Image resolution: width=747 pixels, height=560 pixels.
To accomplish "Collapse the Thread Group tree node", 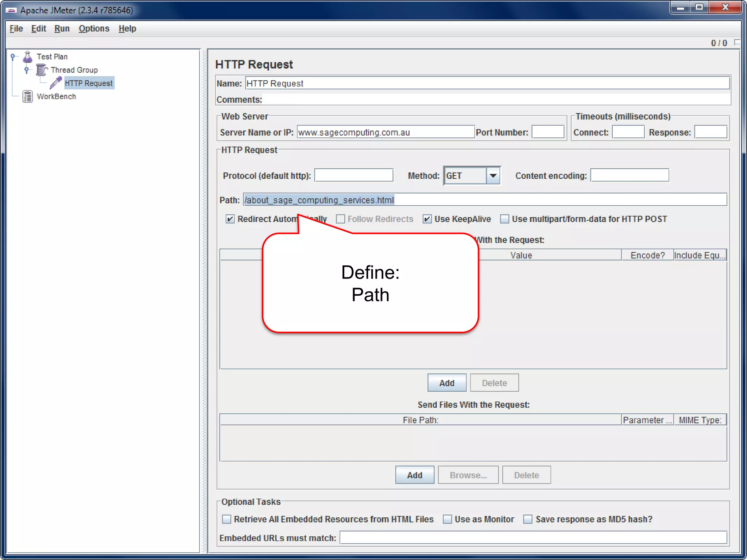I will [x=26, y=70].
